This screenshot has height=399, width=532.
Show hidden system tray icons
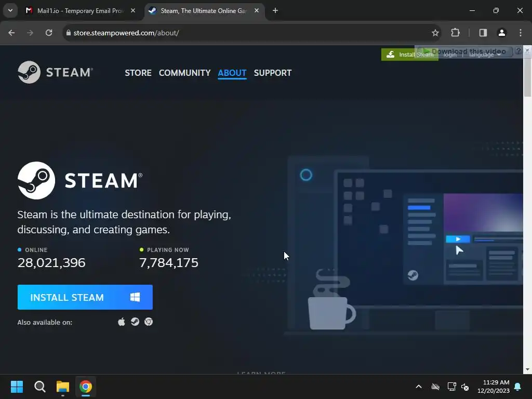click(x=419, y=387)
